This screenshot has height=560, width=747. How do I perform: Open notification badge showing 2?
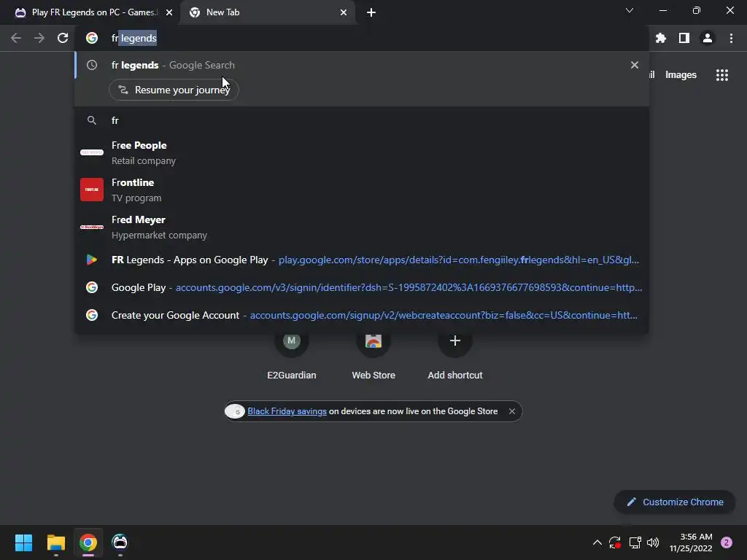click(727, 542)
